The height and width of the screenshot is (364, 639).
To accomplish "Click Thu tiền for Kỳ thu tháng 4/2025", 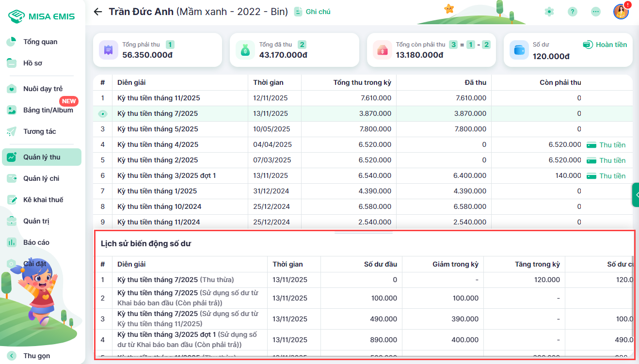I will point(607,145).
